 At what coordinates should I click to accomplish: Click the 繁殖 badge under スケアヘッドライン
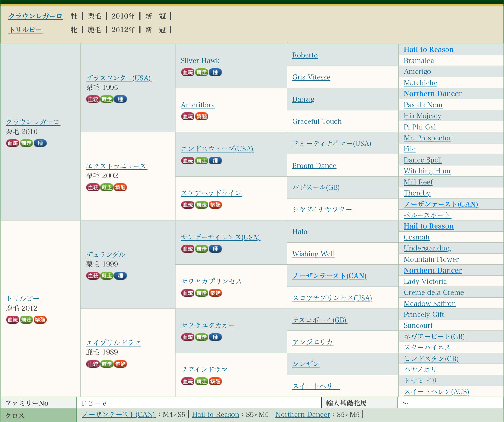point(215,205)
